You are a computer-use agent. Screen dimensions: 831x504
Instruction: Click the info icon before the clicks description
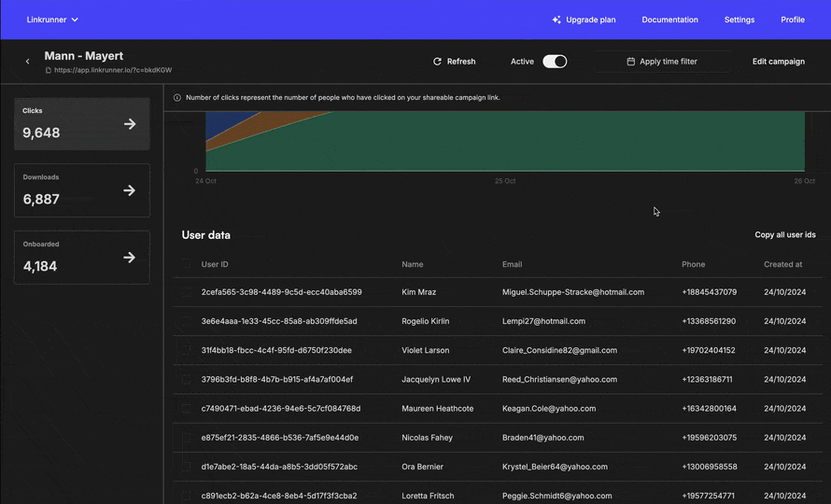[177, 97]
